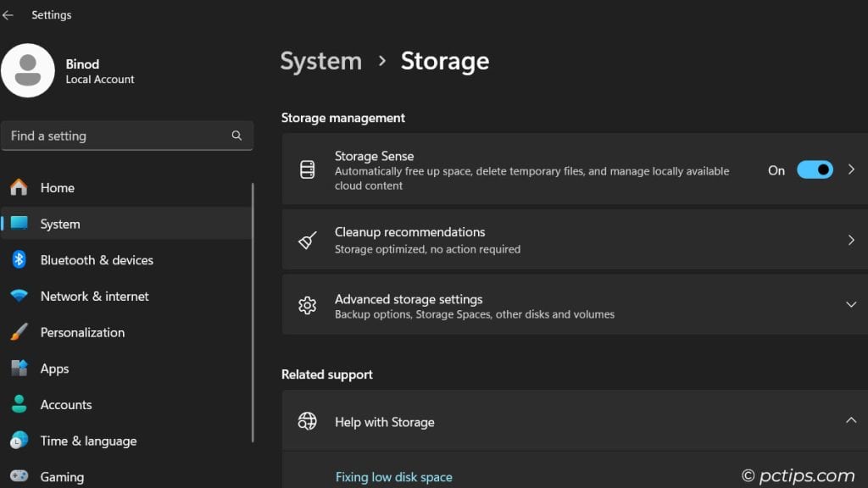The height and width of the screenshot is (488, 868).
Task: Click 'Backup options, Storage Spaces' description text
Action: click(475, 314)
